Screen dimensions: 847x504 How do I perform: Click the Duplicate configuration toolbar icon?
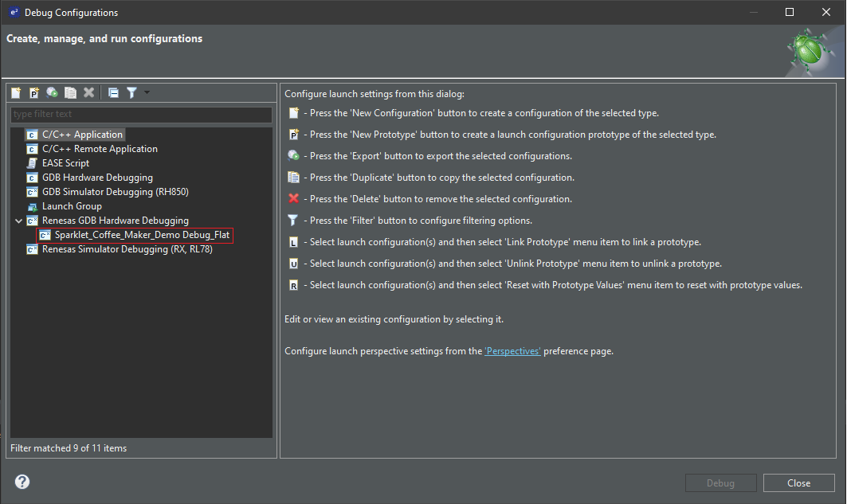click(x=71, y=92)
